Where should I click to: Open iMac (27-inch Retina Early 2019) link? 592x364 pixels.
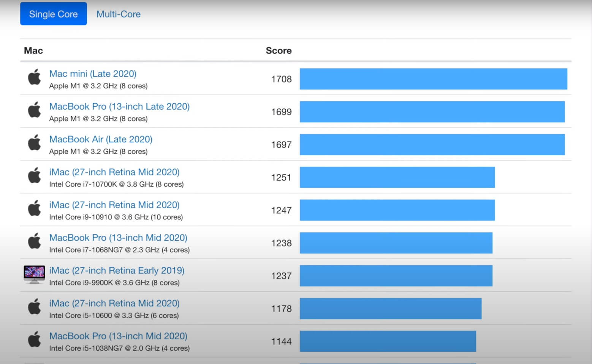[117, 270]
